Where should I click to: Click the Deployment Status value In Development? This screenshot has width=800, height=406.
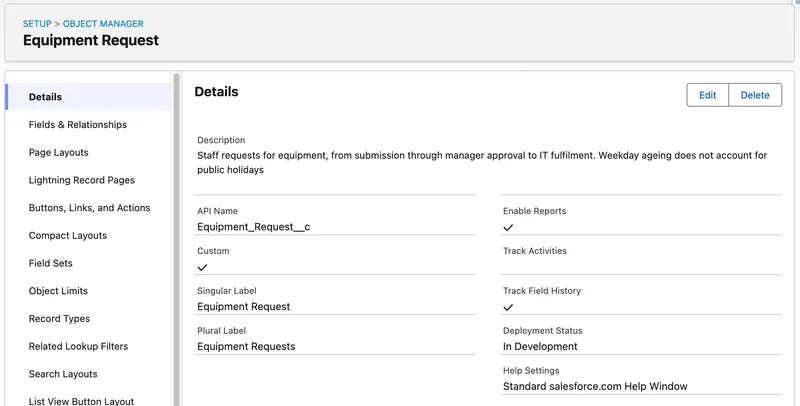point(540,346)
